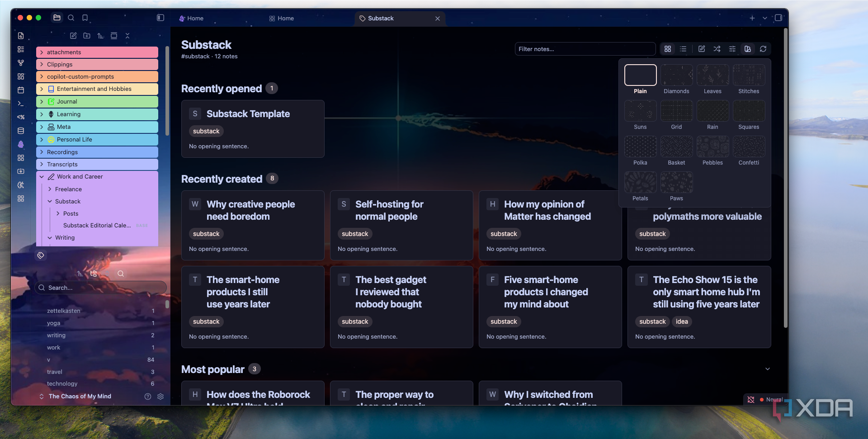Click the shuffle random note icon
The image size is (868, 439).
pos(717,49)
